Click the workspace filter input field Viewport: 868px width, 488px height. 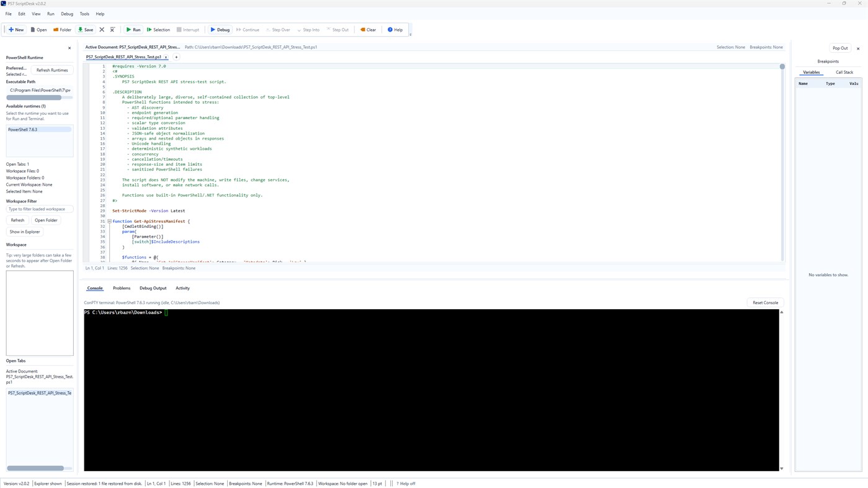[x=40, y=209]
